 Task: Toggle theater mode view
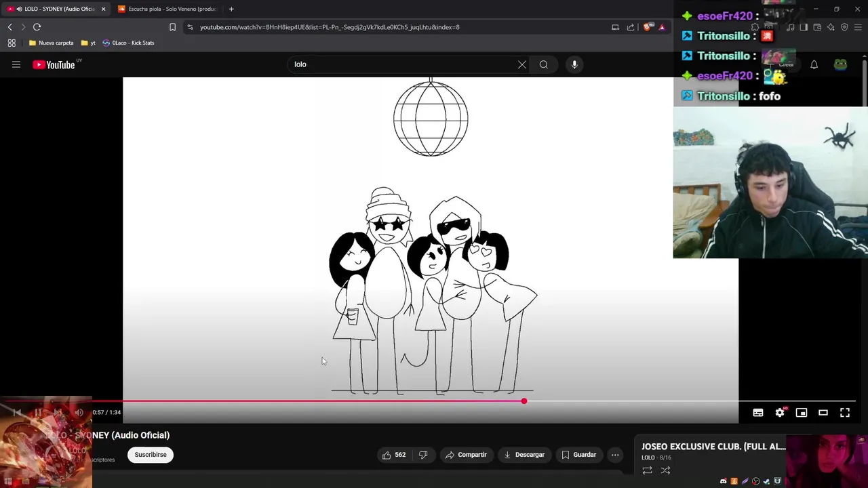click(823, 412)
